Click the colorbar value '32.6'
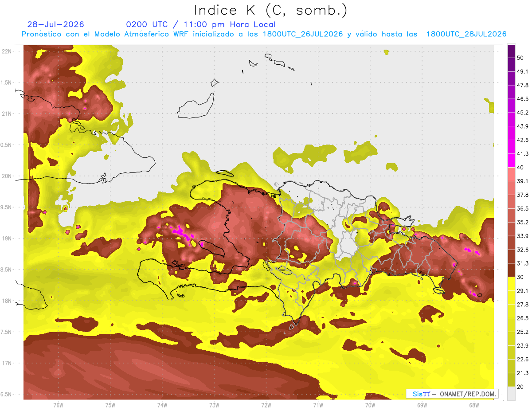This screenshot has width=532, height=411. [523, 250]
